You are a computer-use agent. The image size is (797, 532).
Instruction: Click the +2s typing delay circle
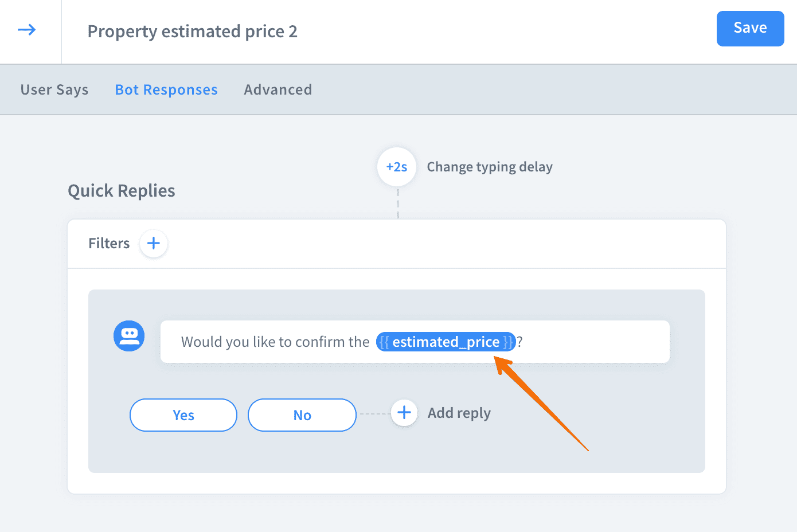coord(397,167)
